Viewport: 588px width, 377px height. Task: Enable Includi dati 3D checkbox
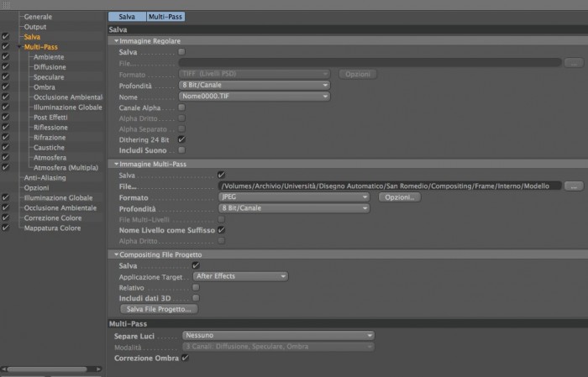[x=196, y=298]
